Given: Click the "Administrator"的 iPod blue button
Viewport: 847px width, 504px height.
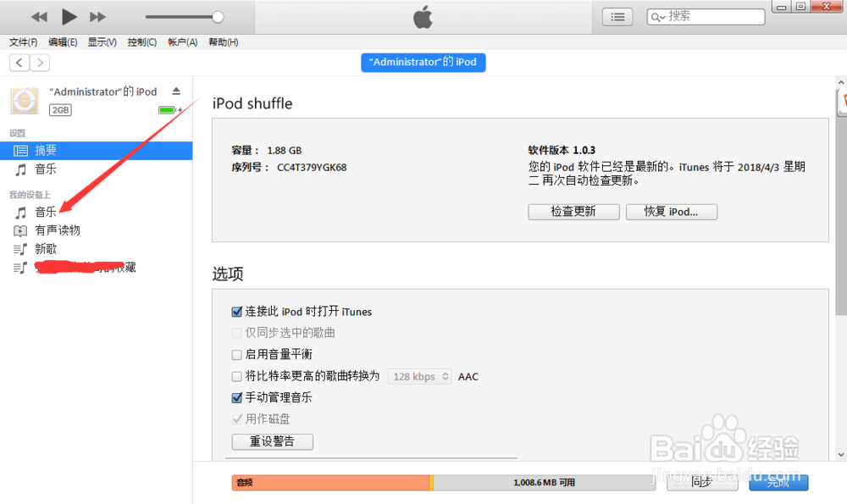Looking at the screenshot, I should click(x=423, y=62).
